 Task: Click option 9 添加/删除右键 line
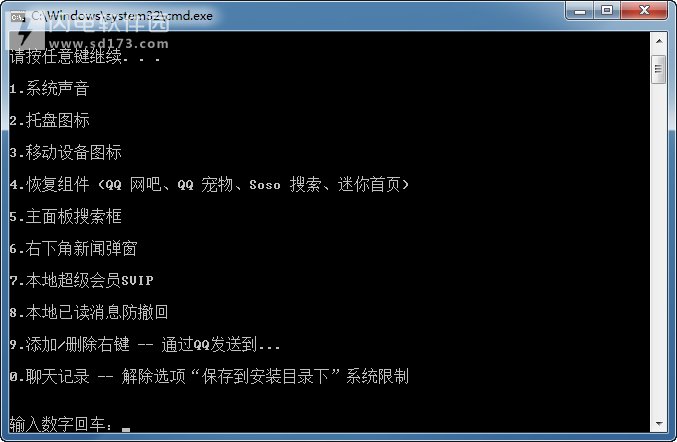pyautogui.click(x=145, y=344)
